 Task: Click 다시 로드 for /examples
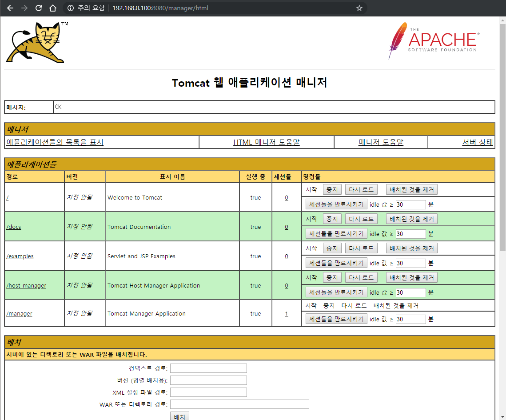pyautogui.click(x=361, y=248)
